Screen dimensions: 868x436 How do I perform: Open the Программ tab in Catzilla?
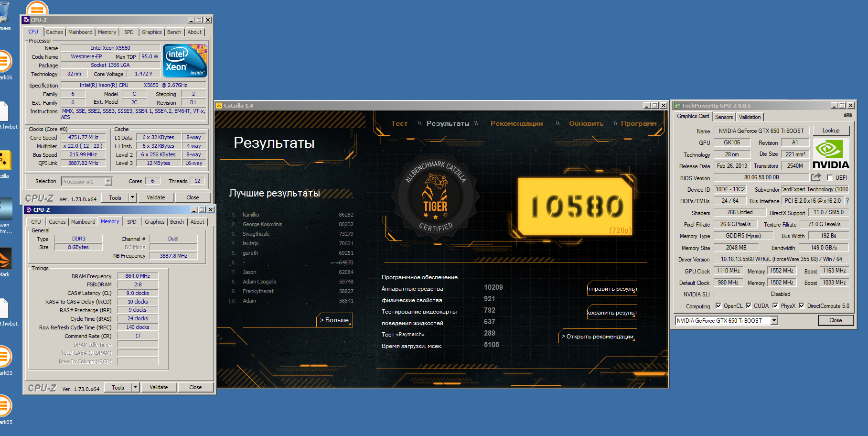[x=639, y=123]
